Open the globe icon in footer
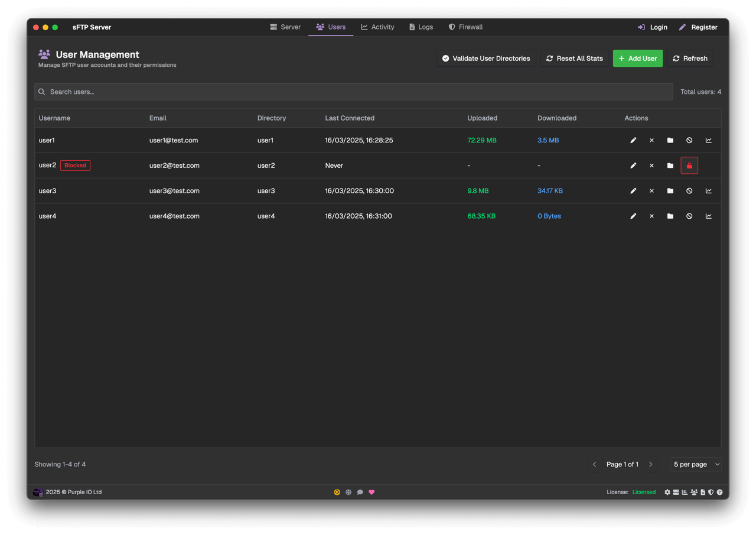This screenshot has height=535, width=756. point(348,492)
